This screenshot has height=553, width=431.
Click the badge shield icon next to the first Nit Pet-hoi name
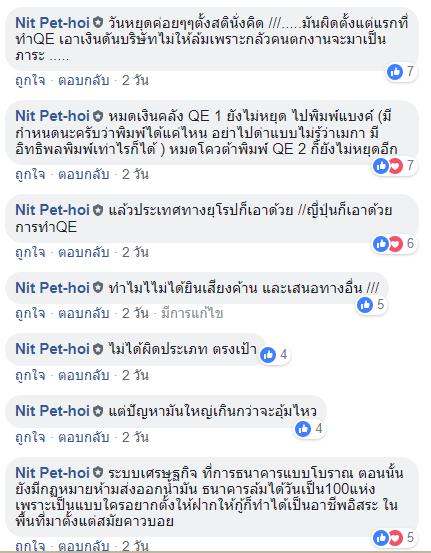tap(98, 23)
